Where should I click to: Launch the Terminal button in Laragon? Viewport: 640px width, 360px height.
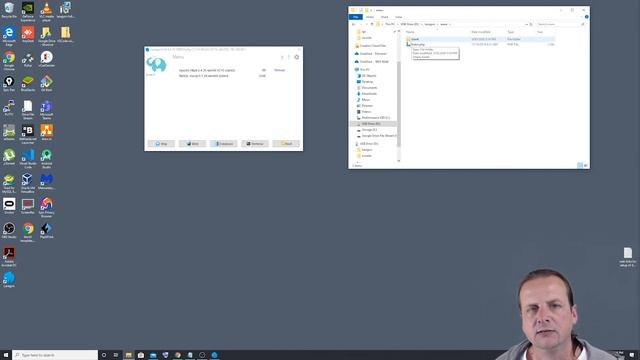(x=255, y=144)
